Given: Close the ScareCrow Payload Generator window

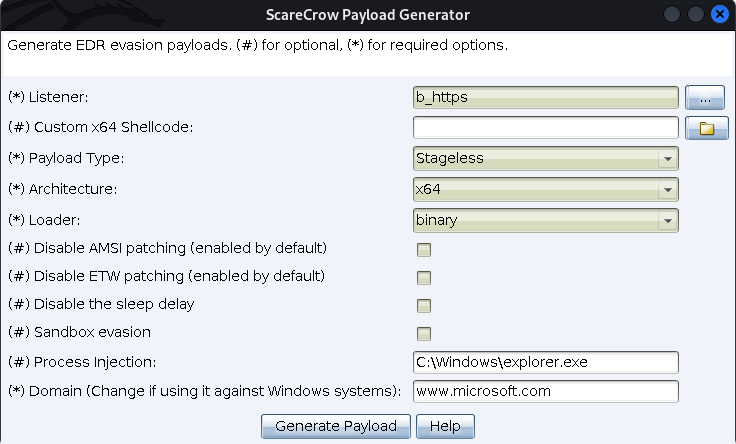Looking at the screenshot, I should (720, 14).
